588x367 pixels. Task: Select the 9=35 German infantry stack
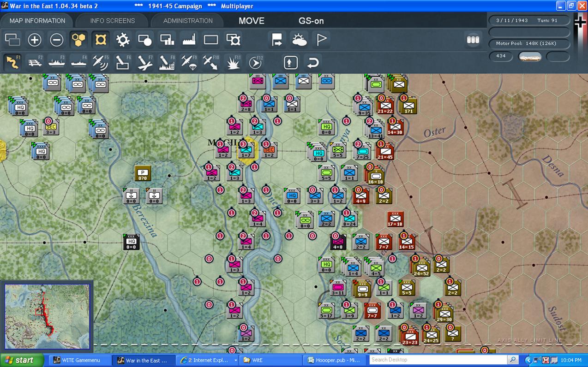[x=365, y=106]
